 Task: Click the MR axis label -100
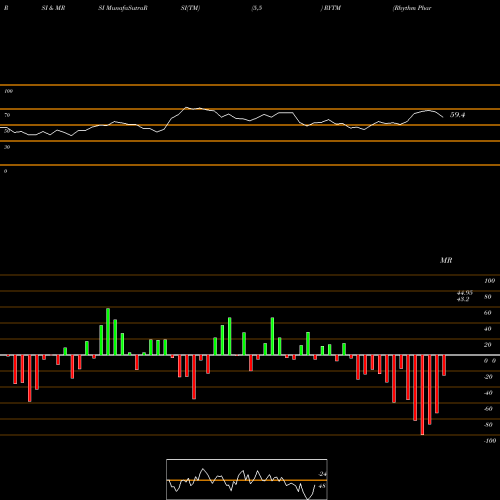pyautogui.click(x=490, y=441)
